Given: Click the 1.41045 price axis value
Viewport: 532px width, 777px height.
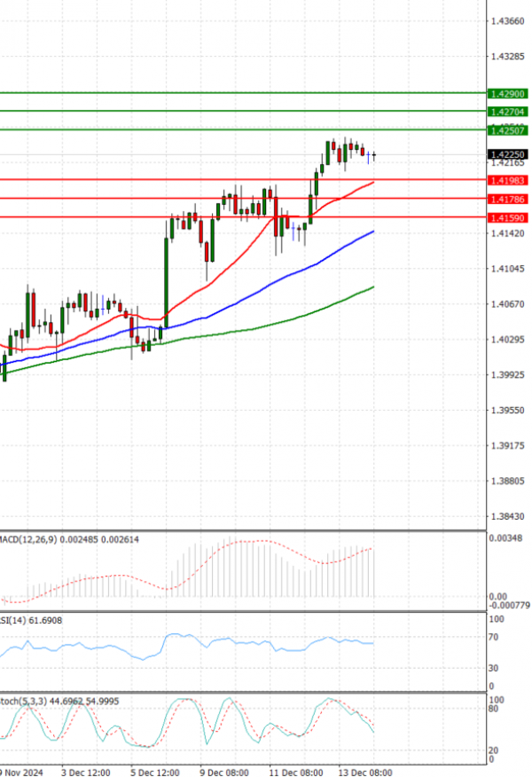Looking at the screenshot, I should 508,269.
